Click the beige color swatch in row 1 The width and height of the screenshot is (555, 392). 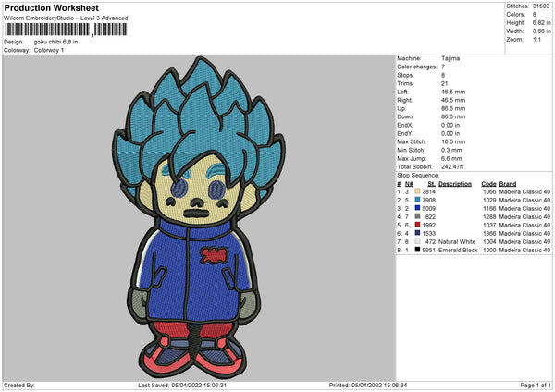417,191
